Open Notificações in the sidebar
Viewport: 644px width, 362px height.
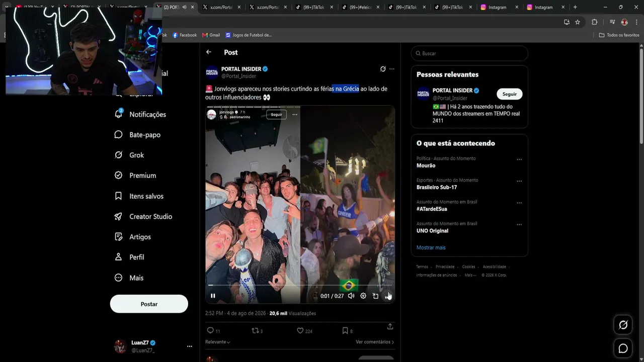[x=141, y=114]
